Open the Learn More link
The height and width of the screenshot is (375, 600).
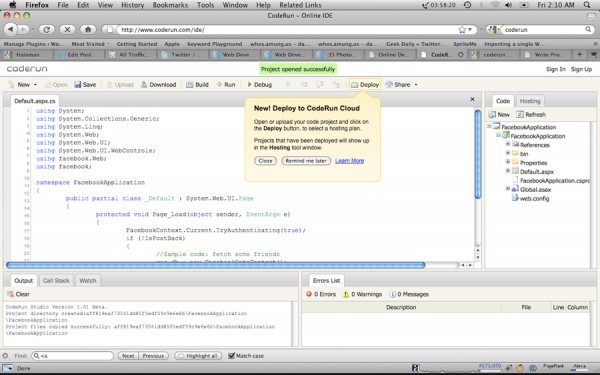point(349,161)
